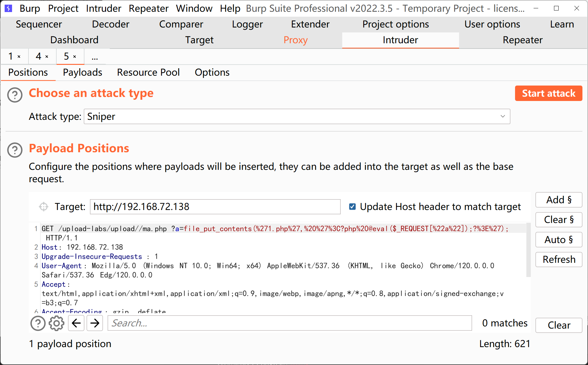Open help for Payload Positions section
588x365 pixels.
(15, 150)
